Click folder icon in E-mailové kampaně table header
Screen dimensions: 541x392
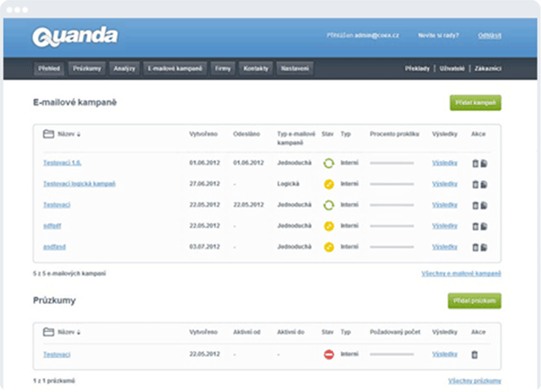coord(48,134)
